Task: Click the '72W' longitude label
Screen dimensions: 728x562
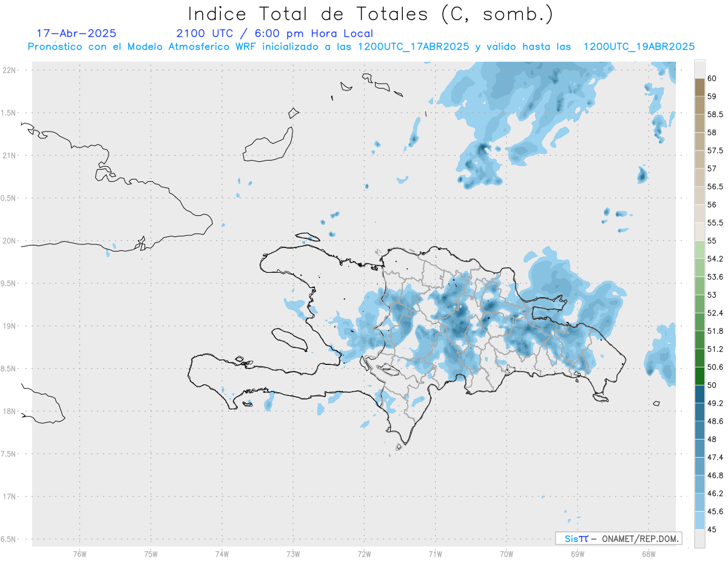Action: (364, 554)
